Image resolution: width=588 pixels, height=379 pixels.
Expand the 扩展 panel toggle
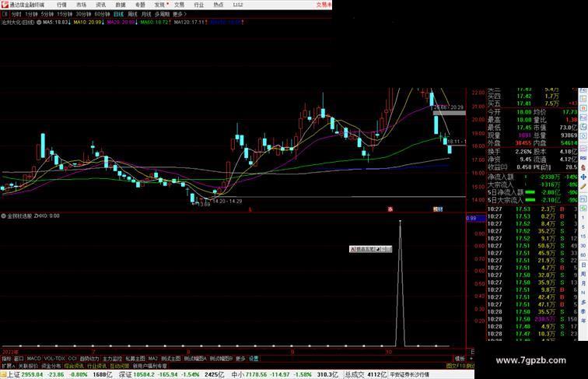click(8, 366)
